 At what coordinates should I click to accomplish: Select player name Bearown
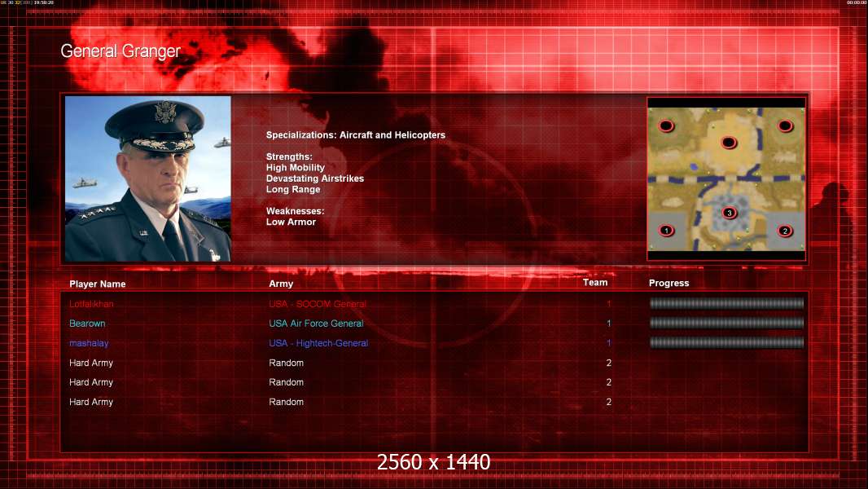87,324
